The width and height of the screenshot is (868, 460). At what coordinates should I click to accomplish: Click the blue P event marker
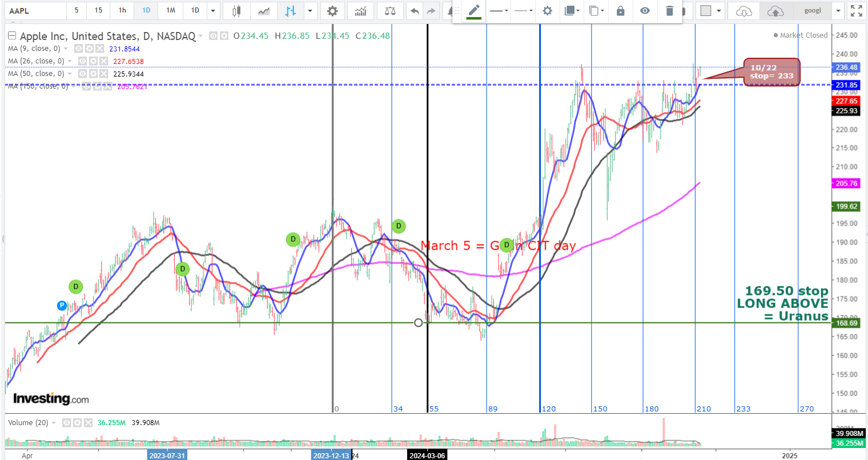pyautogui.click(x=62, y=306)
